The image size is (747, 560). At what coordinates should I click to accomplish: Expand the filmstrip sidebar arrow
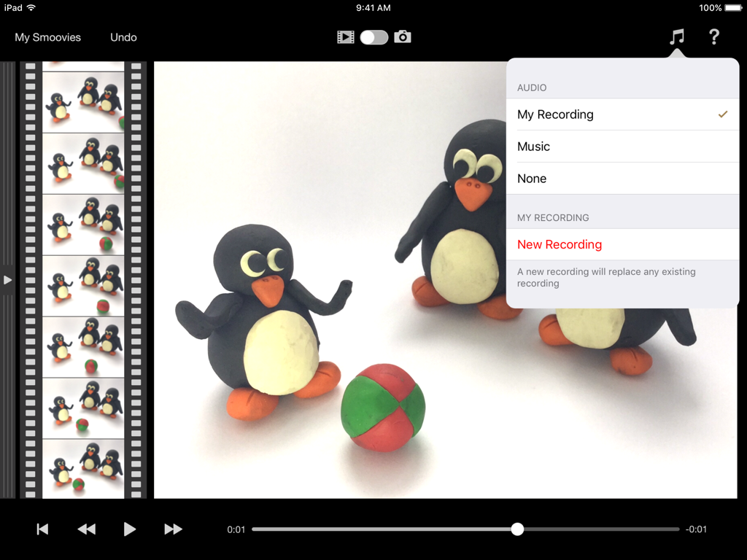[7, 279]
